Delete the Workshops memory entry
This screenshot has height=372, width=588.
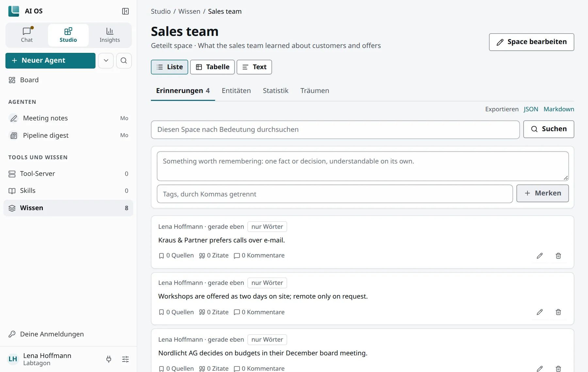coord(558,312)
